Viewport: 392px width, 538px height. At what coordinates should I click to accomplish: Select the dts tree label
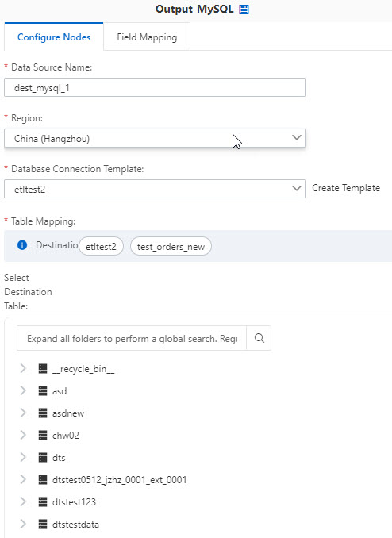(59, 457)
